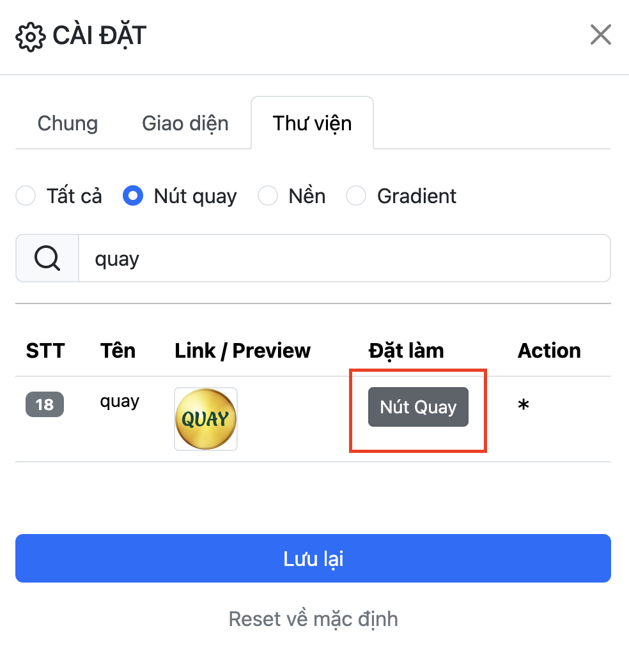This screenshot has width=629, height=672.
Task: Click the asterisk Action icon for row 18
Action: pyautogui.click(x=523, y=406)
